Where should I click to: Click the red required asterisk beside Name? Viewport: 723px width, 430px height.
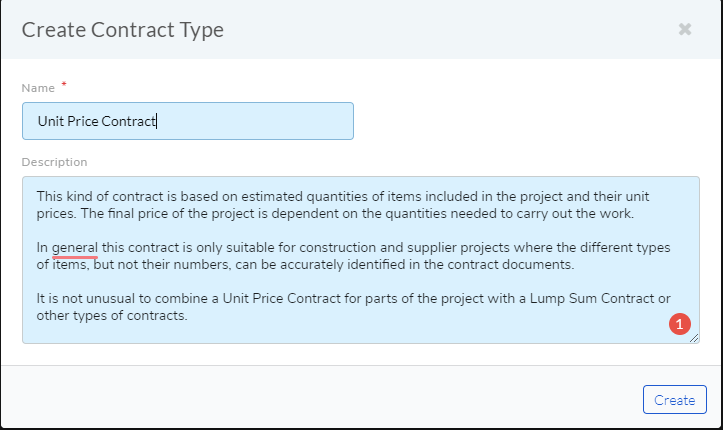[x=64, y=84]
